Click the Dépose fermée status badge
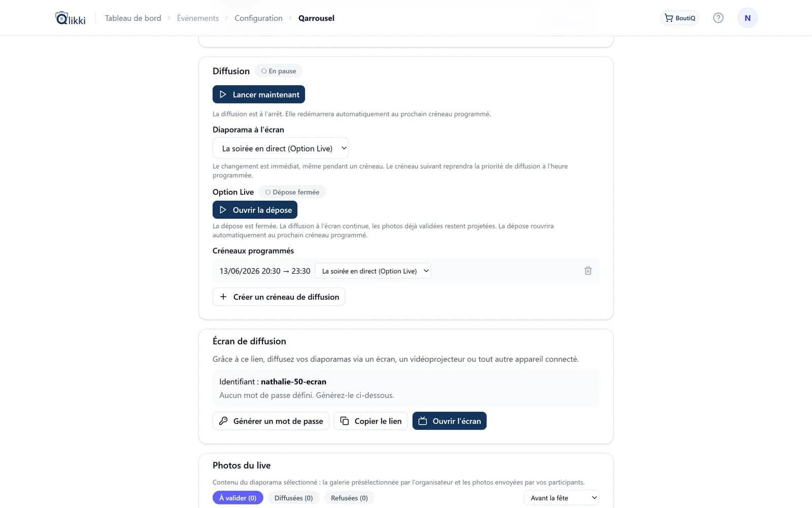Viewport: 812px width, 508px height. click(292, 192)
